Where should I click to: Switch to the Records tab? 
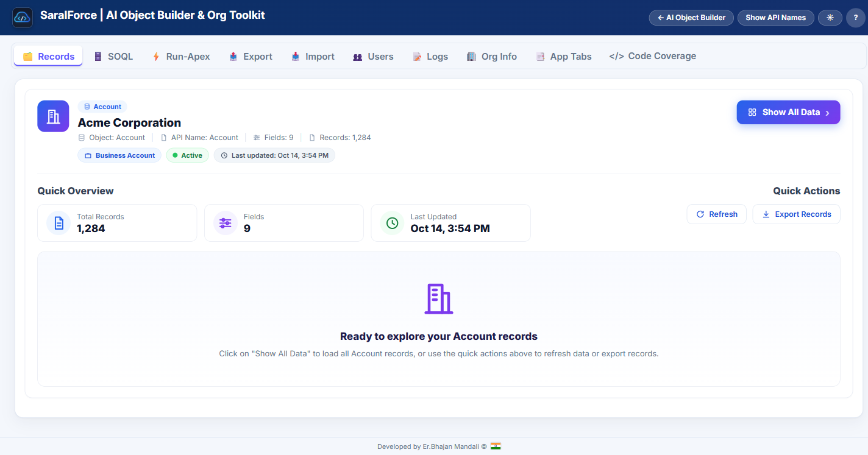(48, 56)
